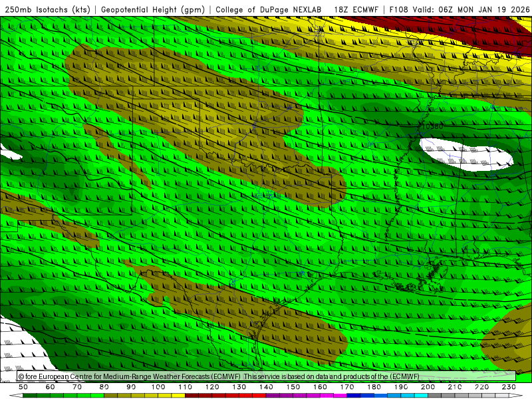Image resolution: width=532 pixels, height=399 pixels.
Task: Click the 'Geopotential Height (gpm)' title text
Action: (x=153, y=9)
